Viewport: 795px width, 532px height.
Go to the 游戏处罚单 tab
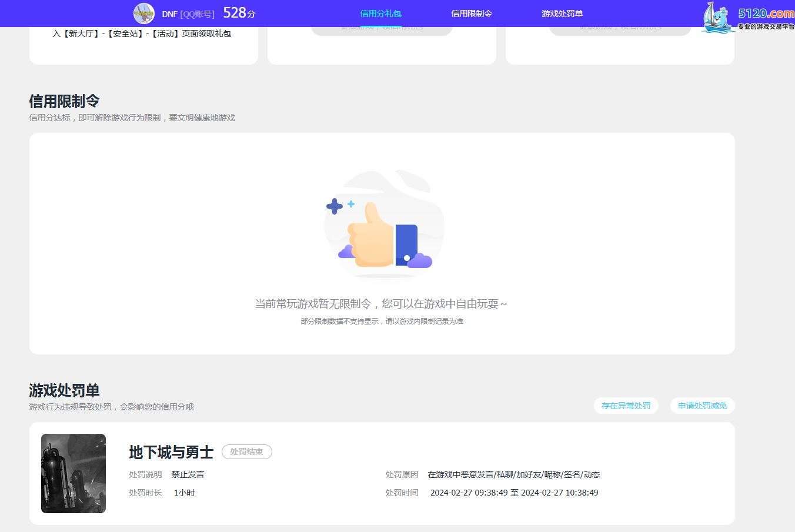(x=562, y=14)
